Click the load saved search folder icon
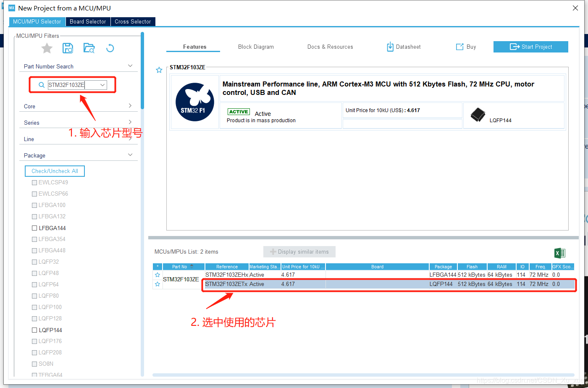Screen dimensions: 588x388 pyautogui.click(x=89, y=48)
